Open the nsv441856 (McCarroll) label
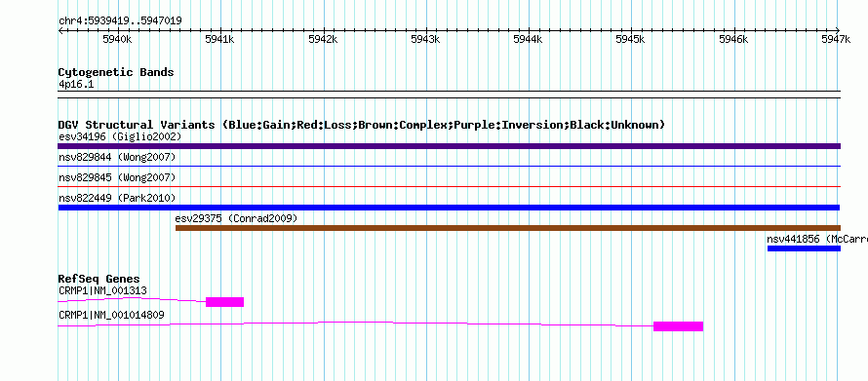Viewport: 868px width, 381px height. [817, 239]
